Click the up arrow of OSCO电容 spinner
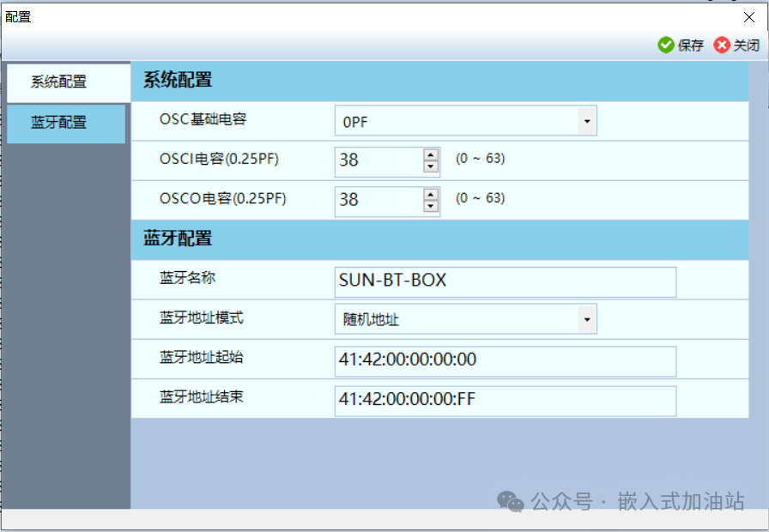Screen dimensions: 769x532 (x=430, y=195)
